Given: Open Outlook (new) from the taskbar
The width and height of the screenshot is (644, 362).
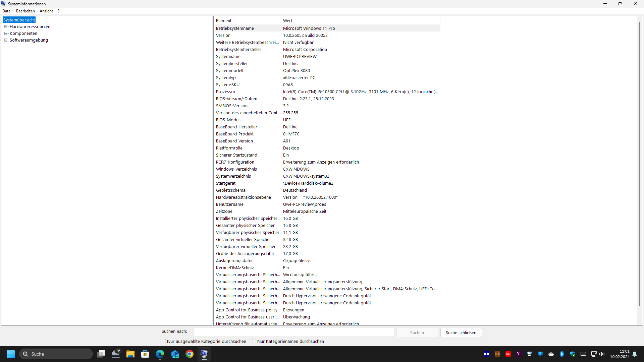Looking at the screenshot, I should [x=175, y=354].
